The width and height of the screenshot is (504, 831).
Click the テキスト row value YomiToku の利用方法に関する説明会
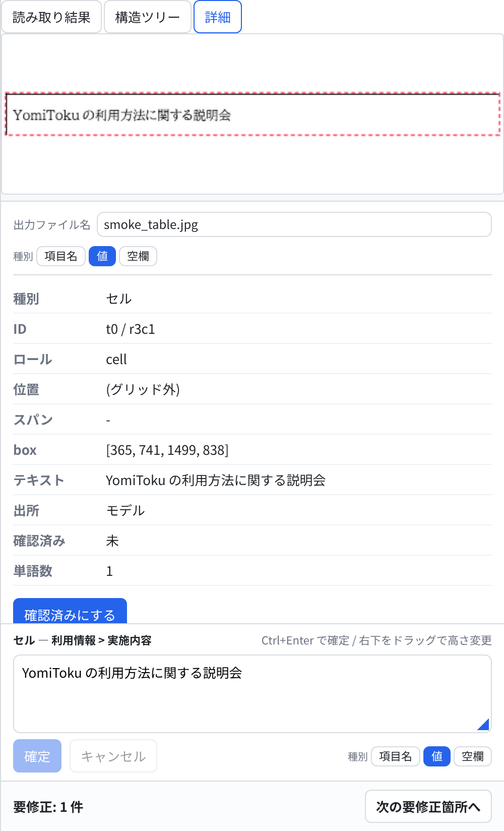coord(216,481)
